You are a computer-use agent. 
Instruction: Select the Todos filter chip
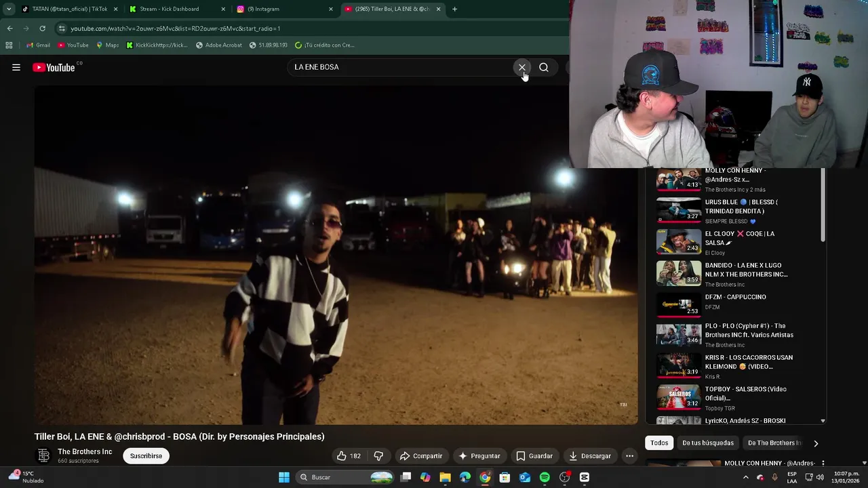[x=659, y=443]
